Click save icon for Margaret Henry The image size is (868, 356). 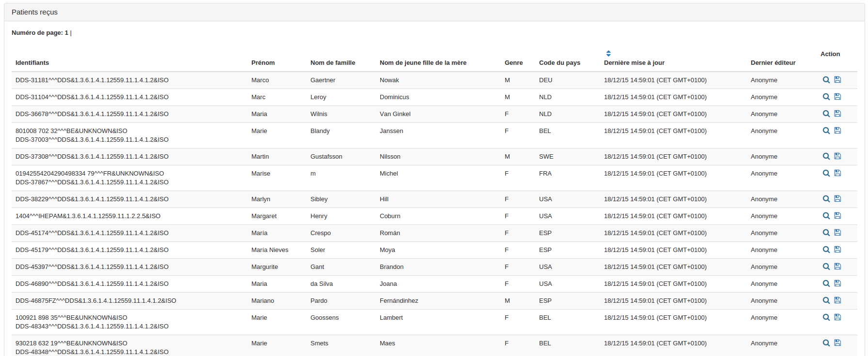click(837, 216)
